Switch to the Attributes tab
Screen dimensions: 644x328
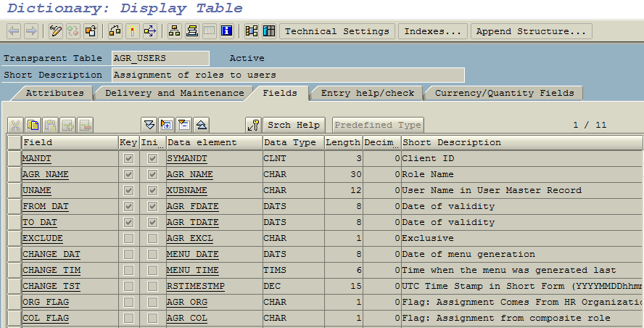click(54, 94)
